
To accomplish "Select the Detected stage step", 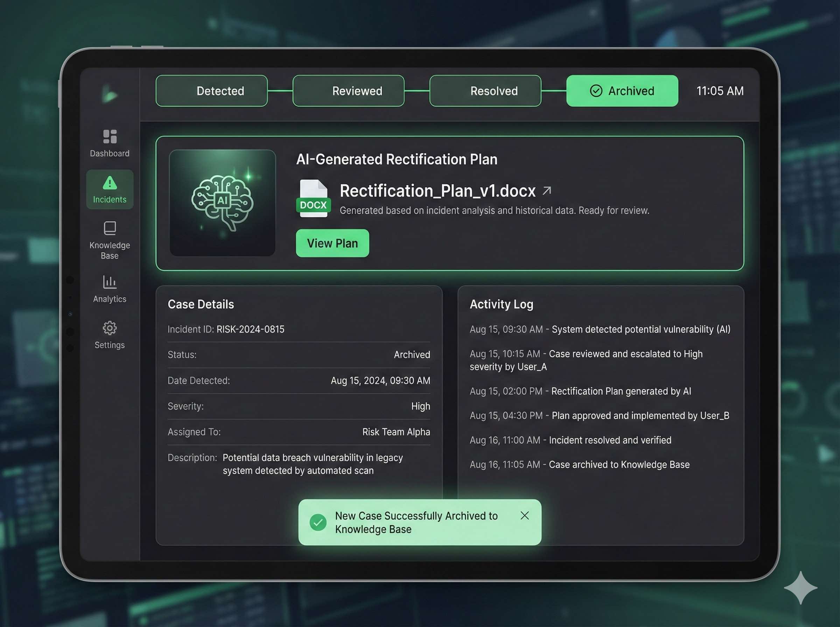I will point(212,91).
